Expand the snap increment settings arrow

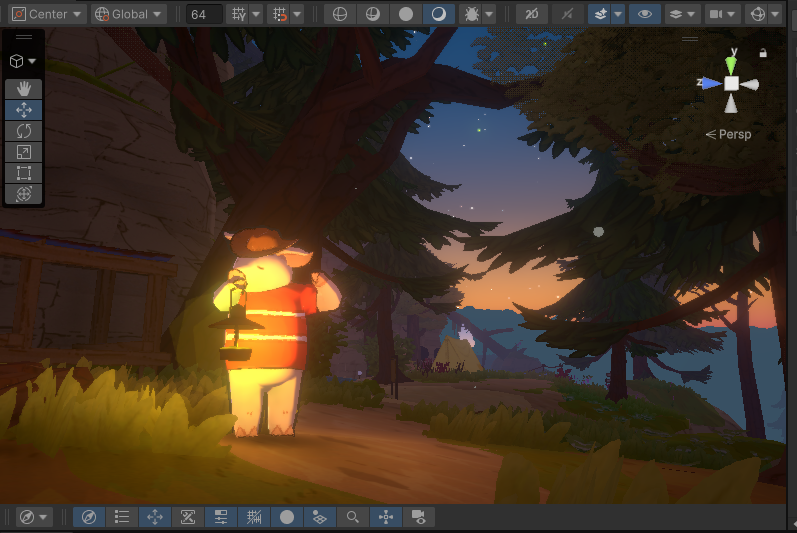click(297, 14)
